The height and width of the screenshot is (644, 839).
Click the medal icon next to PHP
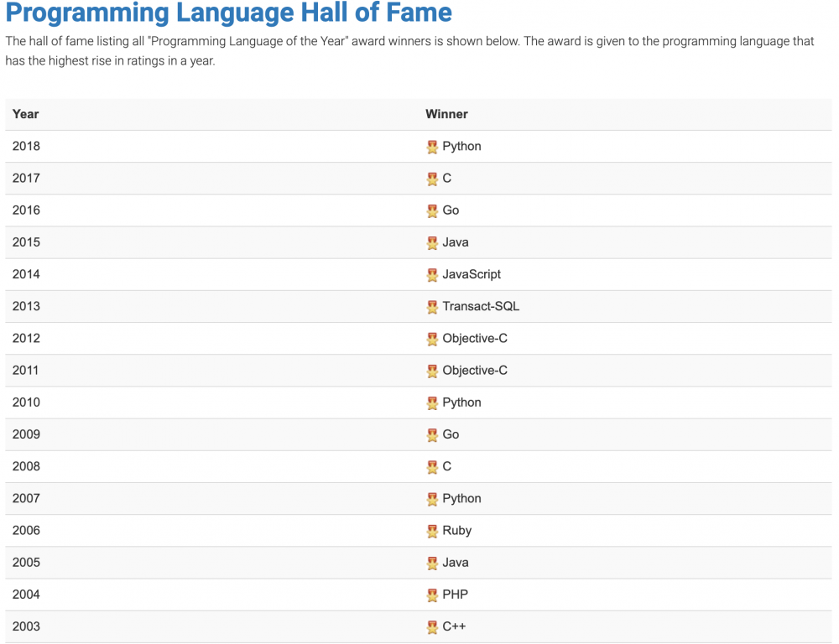(432, 596)
